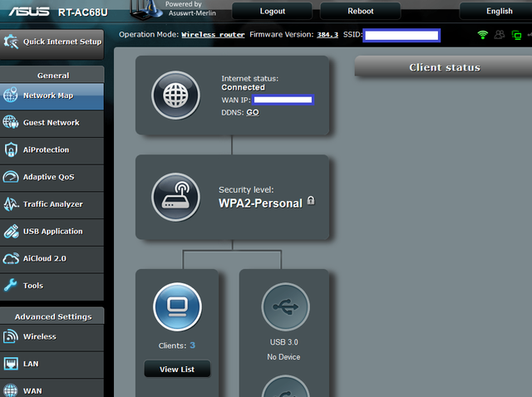This screenshot has width=532, height=397.
Task: Click the green Wi-Fi status icon
Action: click(483, 35)
